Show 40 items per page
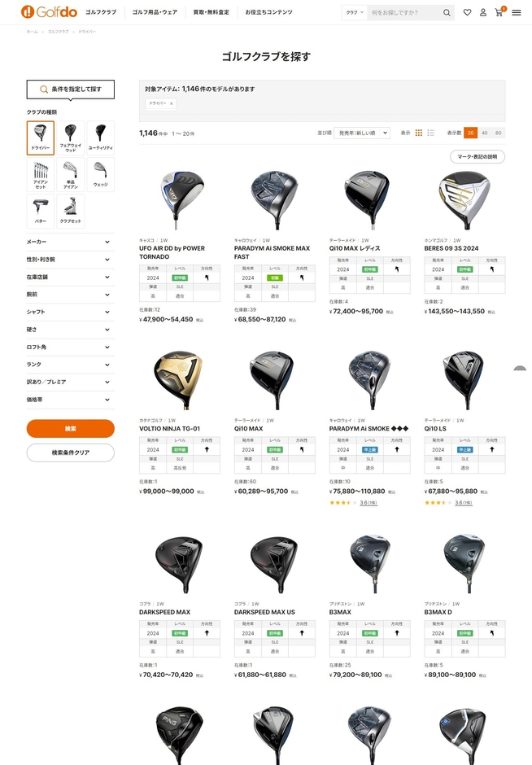Viewport: 532px width, 765px height. click(484, 133)
